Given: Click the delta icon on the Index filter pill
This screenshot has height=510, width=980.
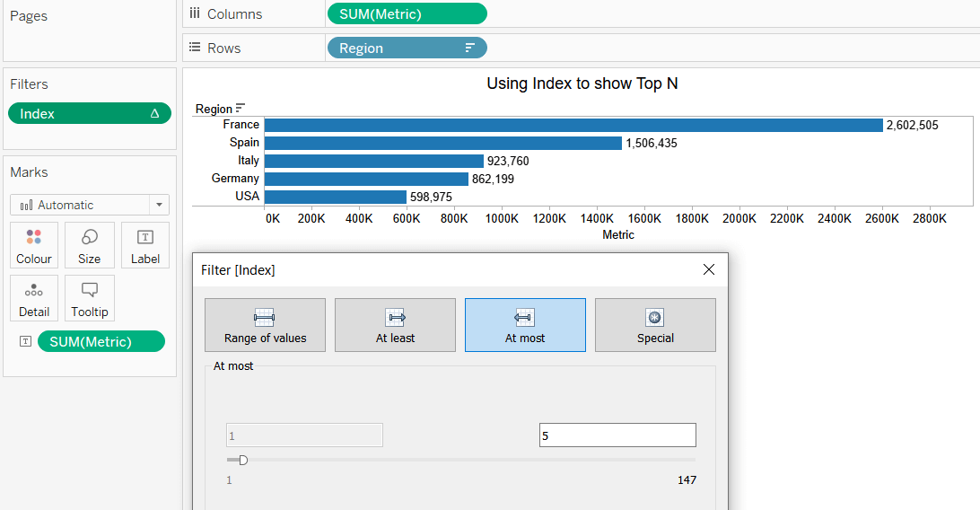Looking at the screenshot, I should (154, 114).
